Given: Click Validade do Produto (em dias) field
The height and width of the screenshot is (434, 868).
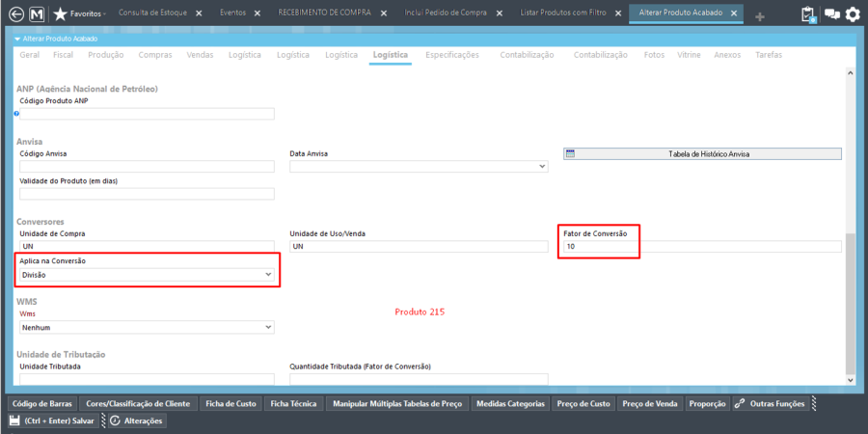Looking at the screenshot, I should pos(147,194).
